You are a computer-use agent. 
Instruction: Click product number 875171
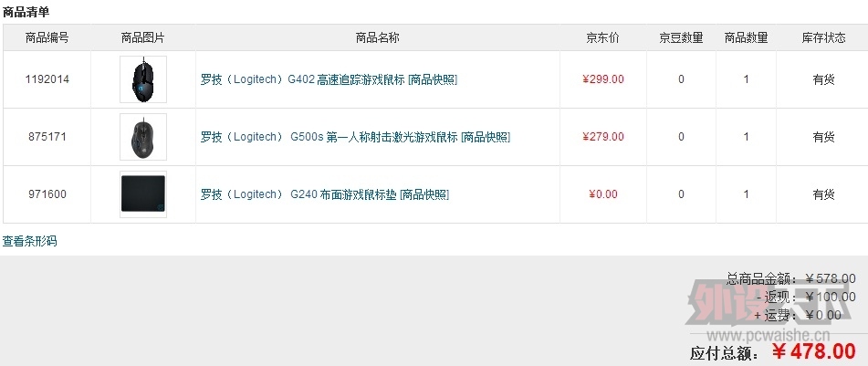click(x=47, y=137)
